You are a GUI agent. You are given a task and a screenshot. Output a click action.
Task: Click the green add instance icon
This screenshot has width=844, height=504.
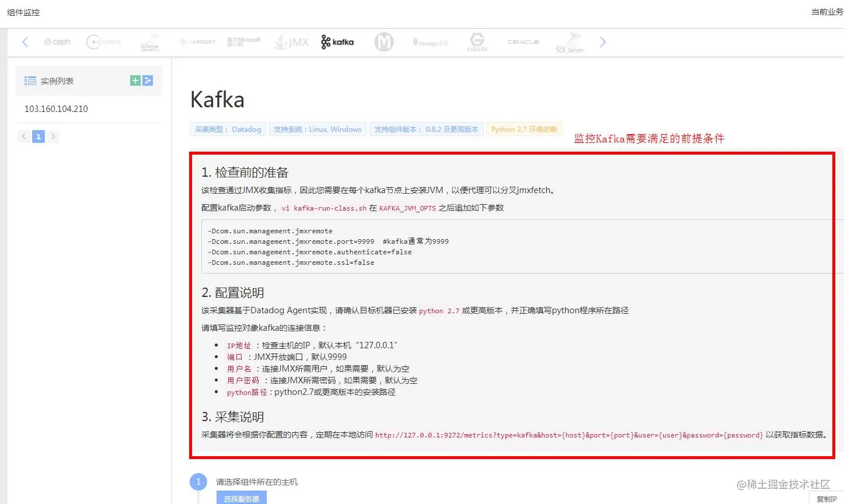135,80
